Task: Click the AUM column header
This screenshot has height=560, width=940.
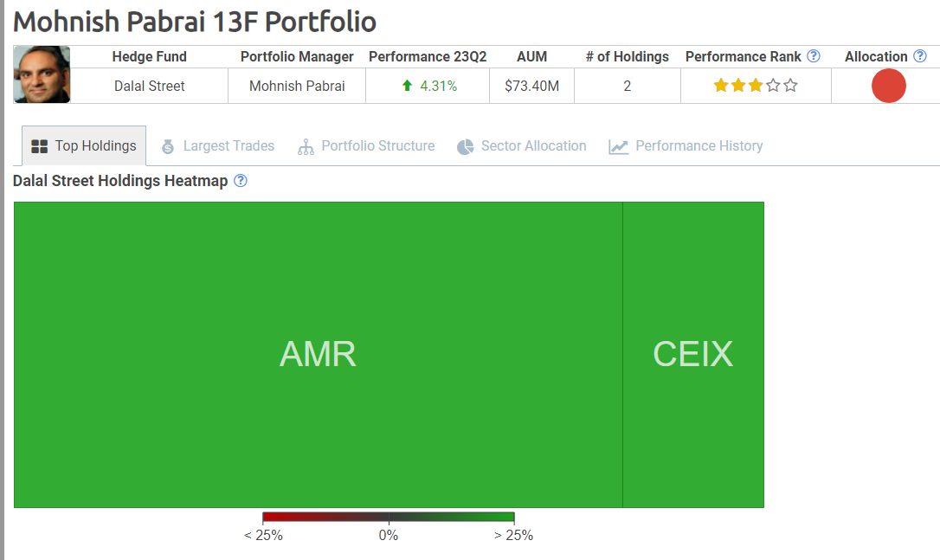Action: coord(531,56)
